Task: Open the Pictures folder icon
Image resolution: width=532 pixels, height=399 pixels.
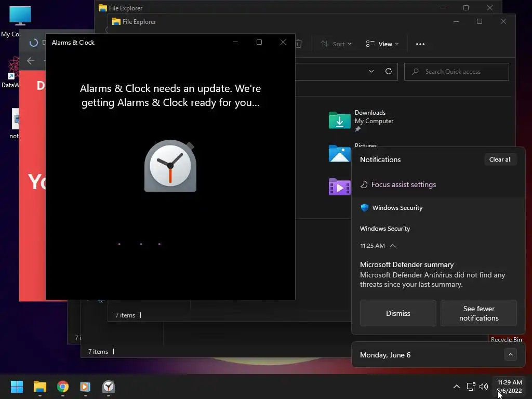Action: [x=339, y=153]
